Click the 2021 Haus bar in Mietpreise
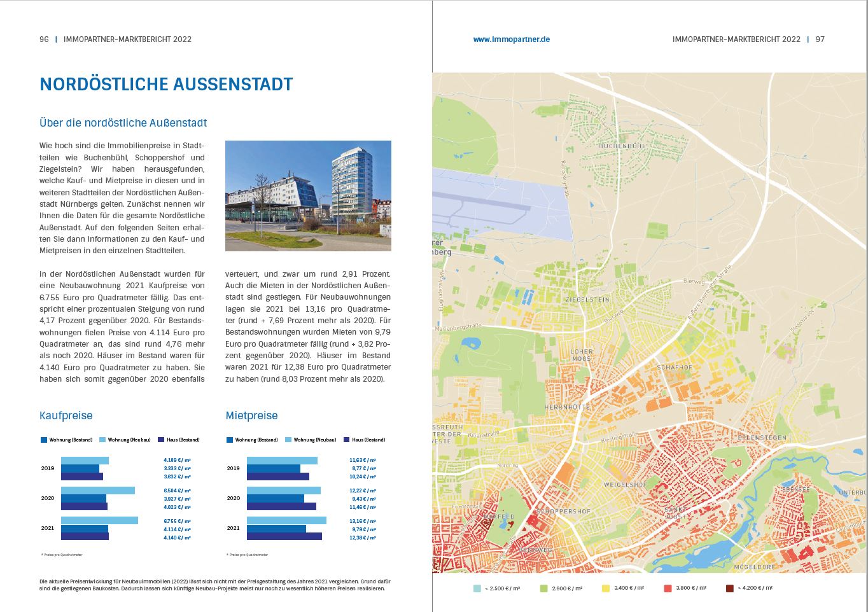This screenshot has width=868, height=612. point(284,536)
